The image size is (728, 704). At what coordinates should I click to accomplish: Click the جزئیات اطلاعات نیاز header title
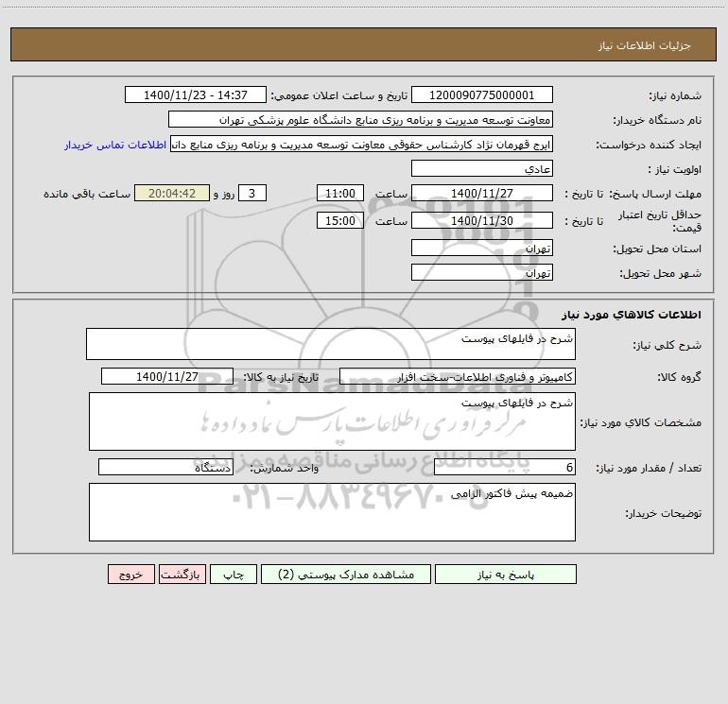click(x=645, y=45)
